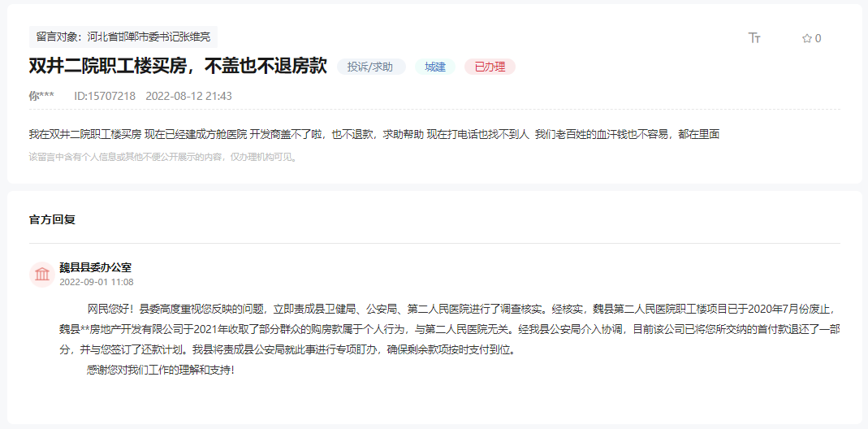
Task: Click the post date 2022-08-12 21:43
Action: 188,96
